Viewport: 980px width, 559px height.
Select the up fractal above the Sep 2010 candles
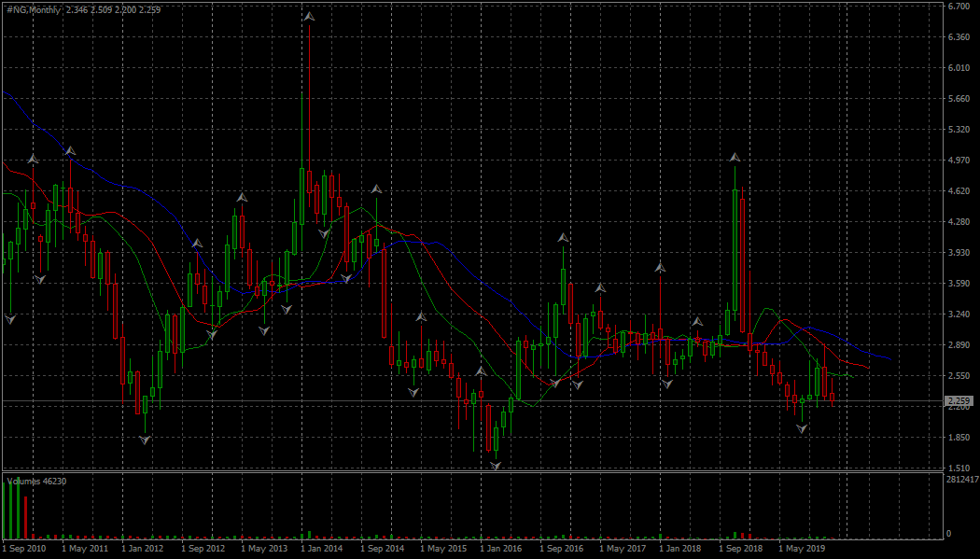coord(33,160)
